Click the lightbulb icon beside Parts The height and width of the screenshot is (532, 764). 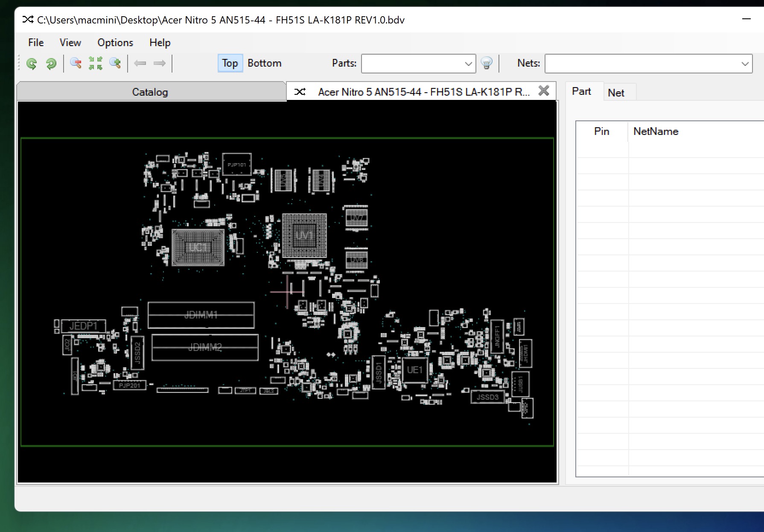[487, 64]
